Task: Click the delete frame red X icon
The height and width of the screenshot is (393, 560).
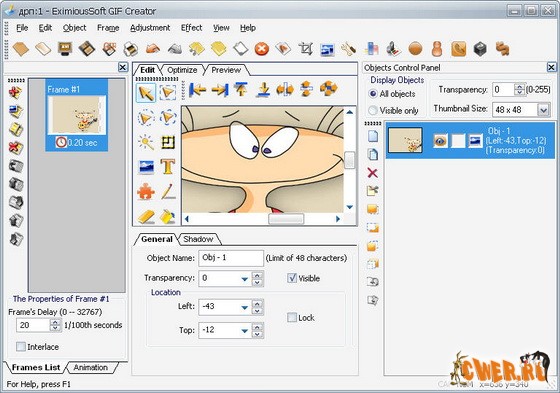Action: point(16,148)
